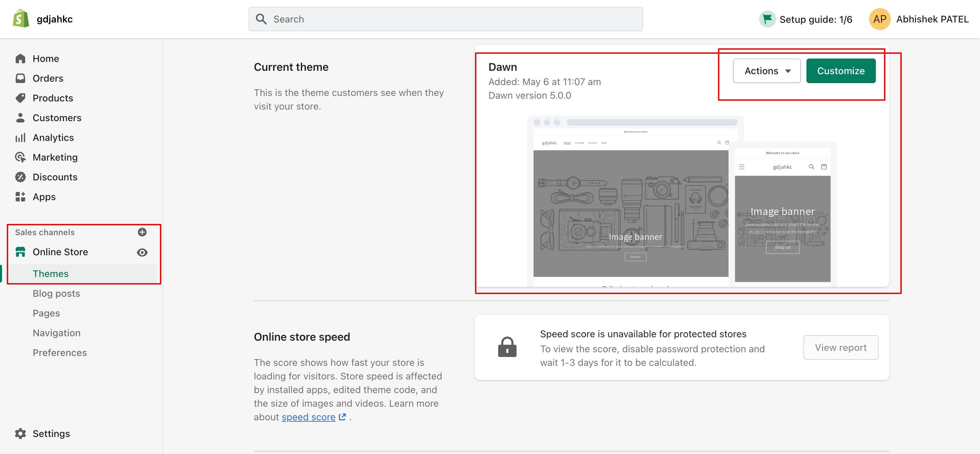Click the lock icon in speed card

(507, 347)
